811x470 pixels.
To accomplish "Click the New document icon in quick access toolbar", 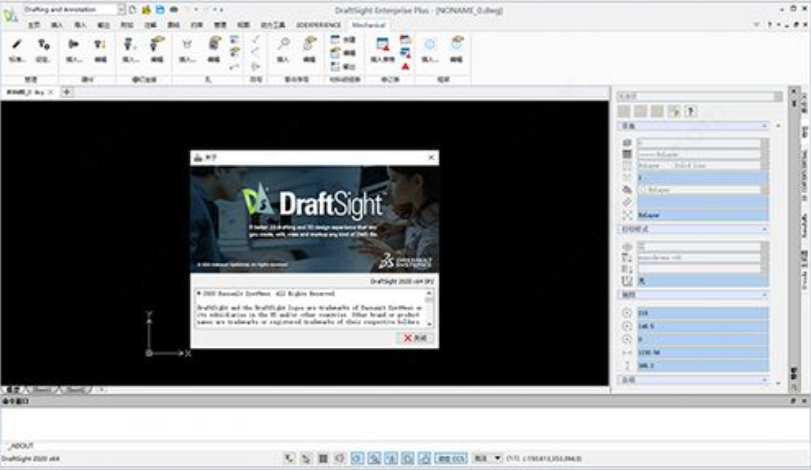I will (133, 9).
